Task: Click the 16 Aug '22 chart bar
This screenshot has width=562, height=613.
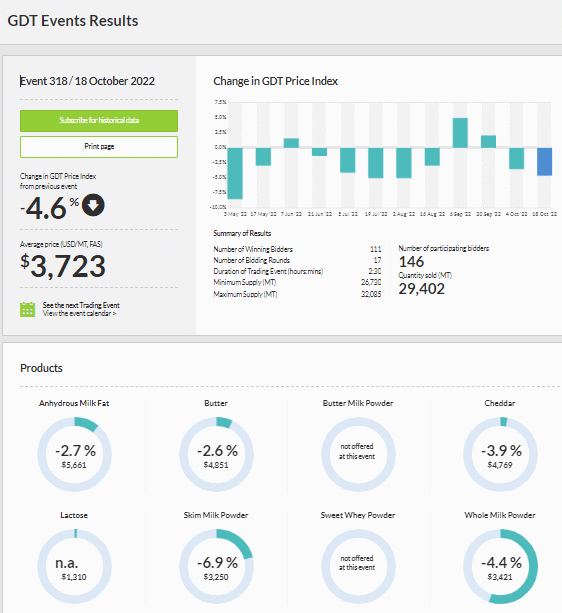Action: 432,157
